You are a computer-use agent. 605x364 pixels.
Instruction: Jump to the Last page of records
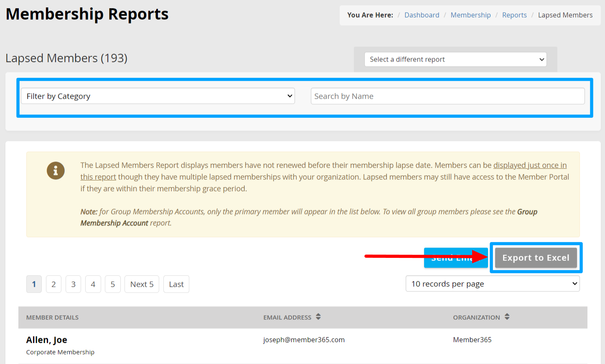pyautogui.click(x=176, y=284)
